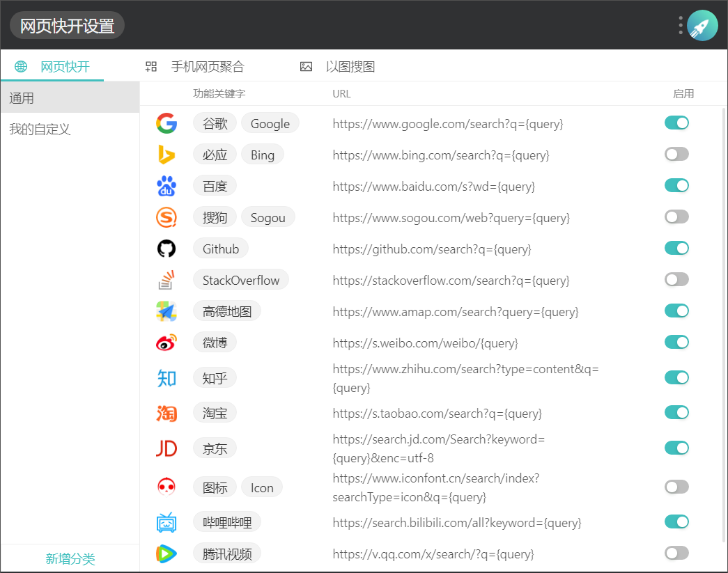The image size is (728, 573).
Task: Disable the Github search toggle
Action: (676, 249)
